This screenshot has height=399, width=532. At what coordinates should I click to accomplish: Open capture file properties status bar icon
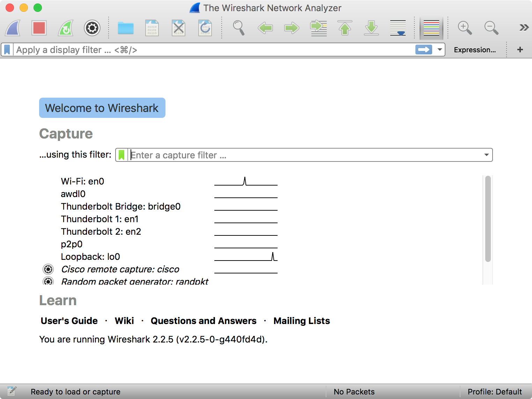click(x=12, y=391)
